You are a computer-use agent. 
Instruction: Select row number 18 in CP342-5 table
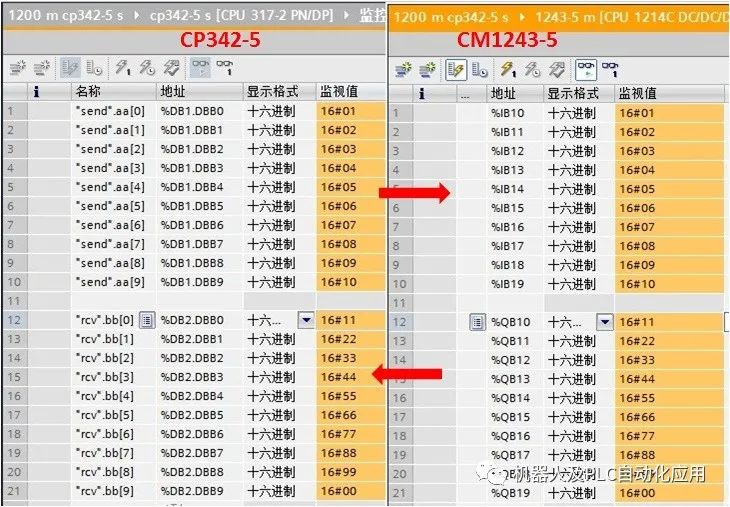click(14, 434)
